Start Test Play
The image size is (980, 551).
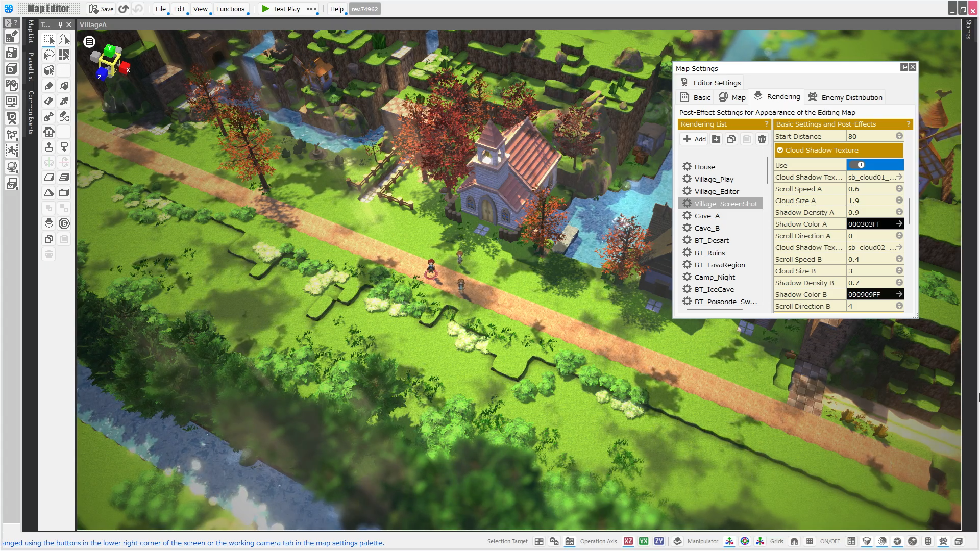click(x=281, y=9)
